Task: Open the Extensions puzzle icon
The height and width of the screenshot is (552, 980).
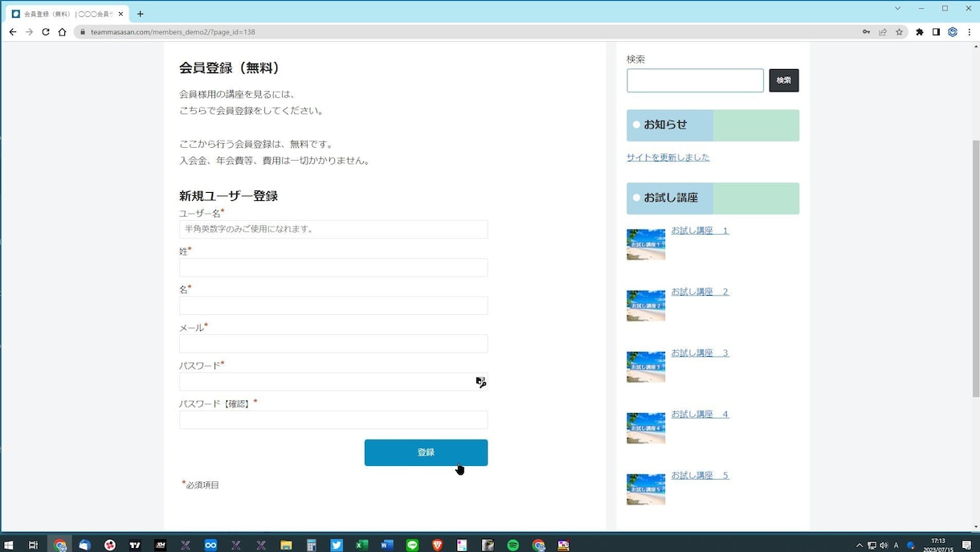Action: (x=920, y=32)
